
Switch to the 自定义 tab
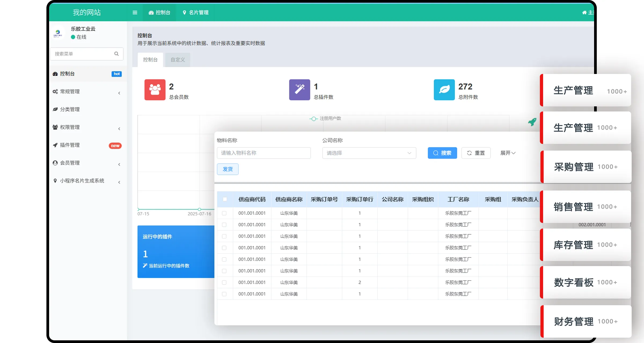click(x=178, y=60)
